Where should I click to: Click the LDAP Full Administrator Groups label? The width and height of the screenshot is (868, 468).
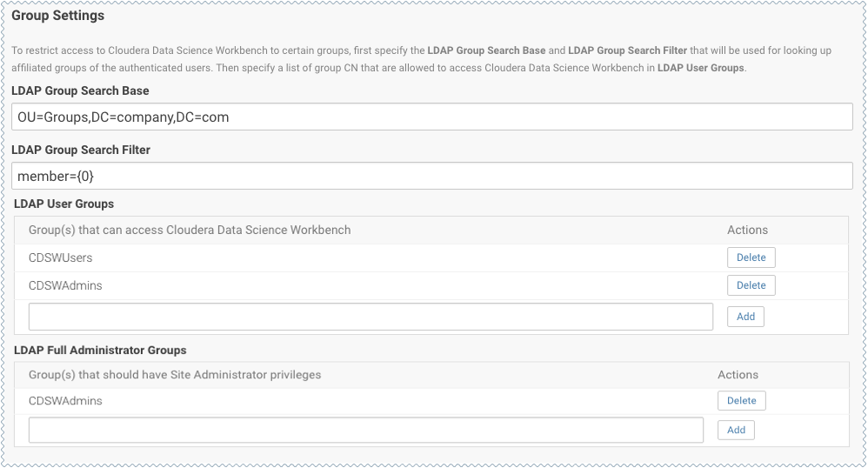(101, 351)
